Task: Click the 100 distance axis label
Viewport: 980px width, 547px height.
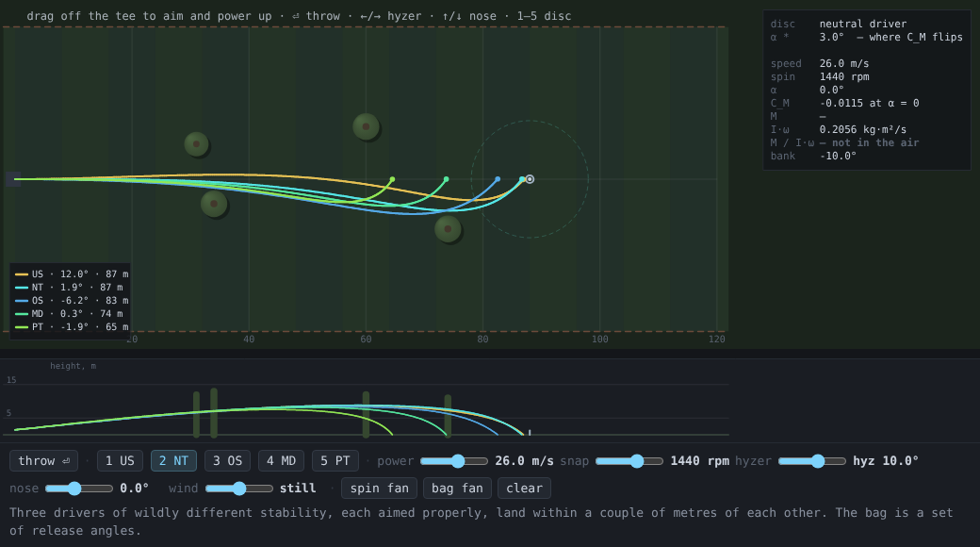Action: [599, 340]
